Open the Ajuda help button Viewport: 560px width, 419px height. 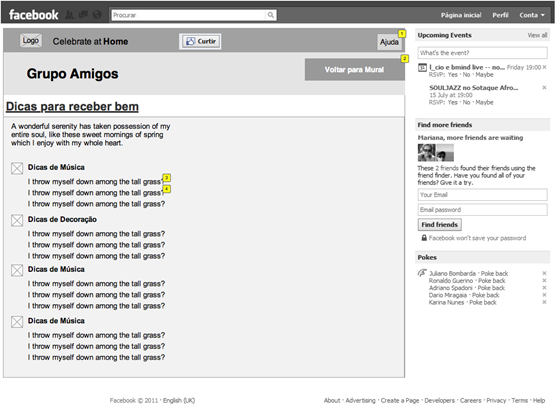click(389, 42)
